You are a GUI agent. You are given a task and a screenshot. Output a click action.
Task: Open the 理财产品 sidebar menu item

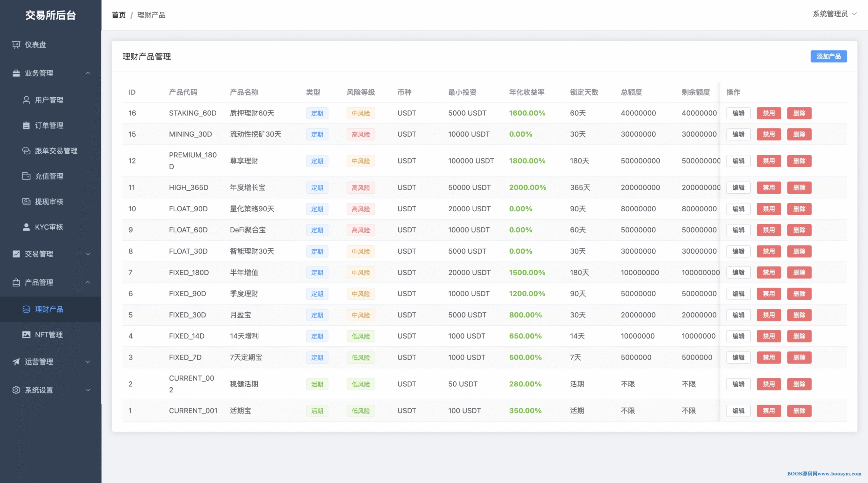tap(49, 309)
